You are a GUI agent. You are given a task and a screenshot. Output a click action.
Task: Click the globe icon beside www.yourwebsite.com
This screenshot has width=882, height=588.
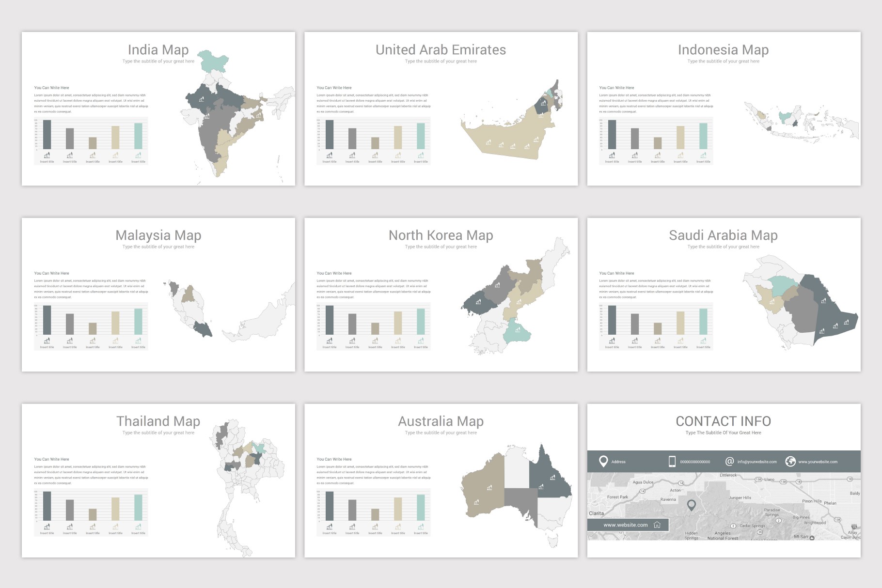point(790,461)
